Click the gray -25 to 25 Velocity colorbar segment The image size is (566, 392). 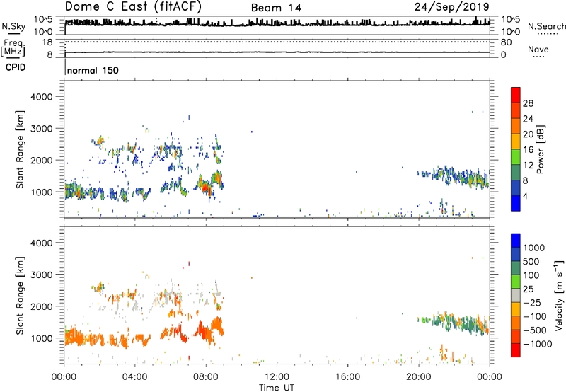pyautogui.click(x=516, y=295)
